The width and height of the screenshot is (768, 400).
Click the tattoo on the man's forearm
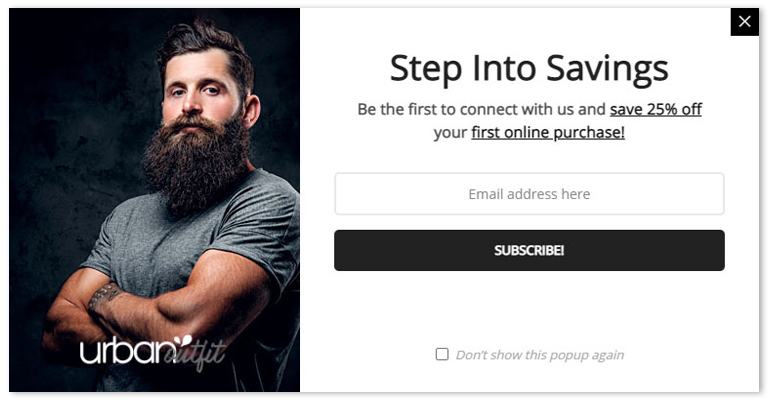pos(103,296)
